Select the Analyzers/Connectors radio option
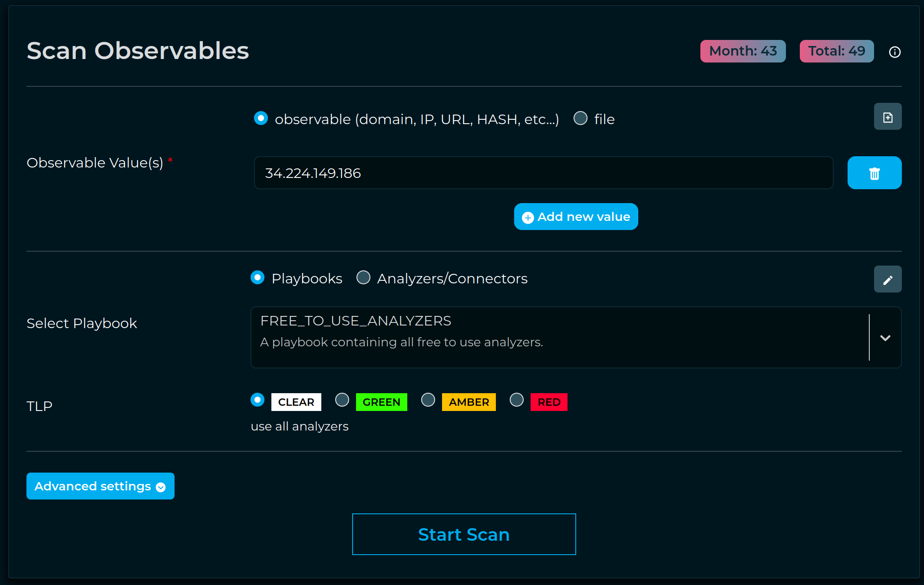The height and width of the screenshot is (585, 924). coord(363,278)
